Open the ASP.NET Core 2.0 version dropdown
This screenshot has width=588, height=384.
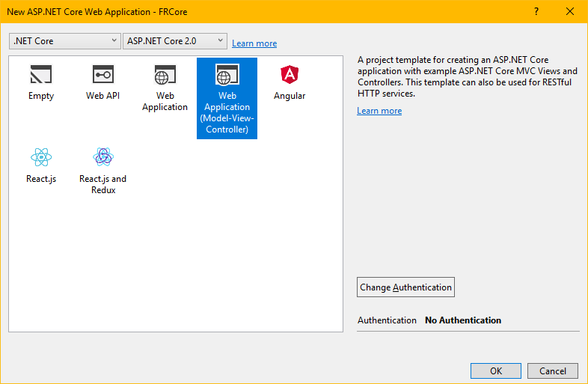click(x=175, y=41)
